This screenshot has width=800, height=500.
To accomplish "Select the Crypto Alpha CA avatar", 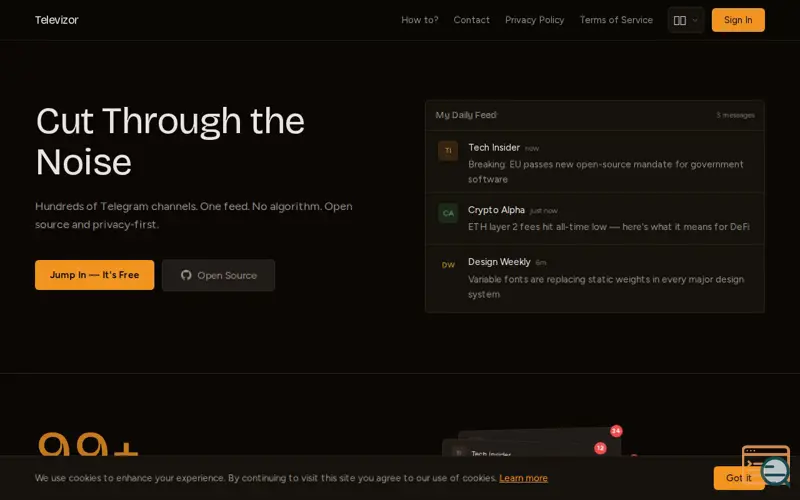I will 448,213.
